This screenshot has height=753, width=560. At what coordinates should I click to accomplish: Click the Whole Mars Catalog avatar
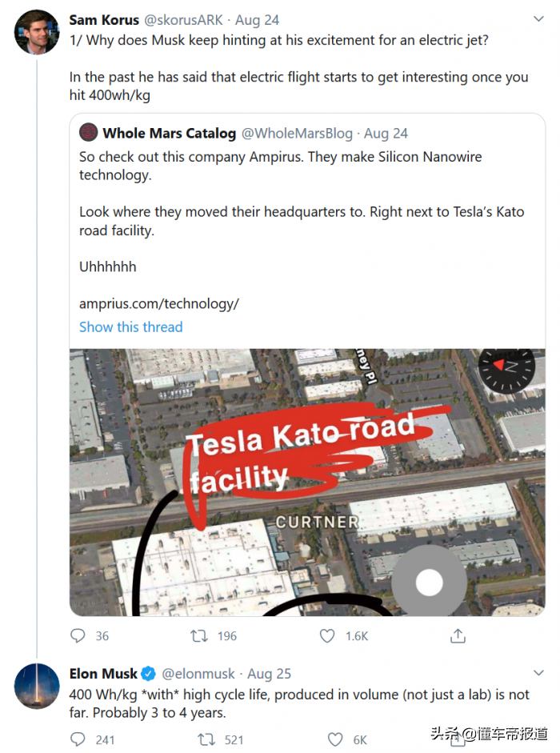[89, 133]
